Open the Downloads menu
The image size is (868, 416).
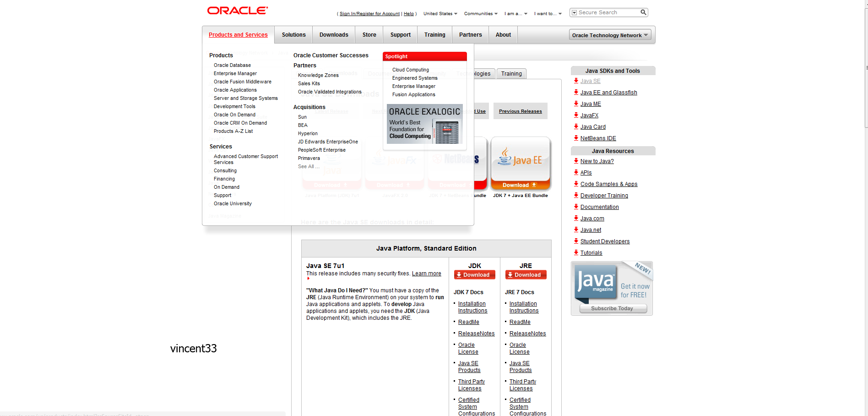pyautogui.click(x=334, y=35)
